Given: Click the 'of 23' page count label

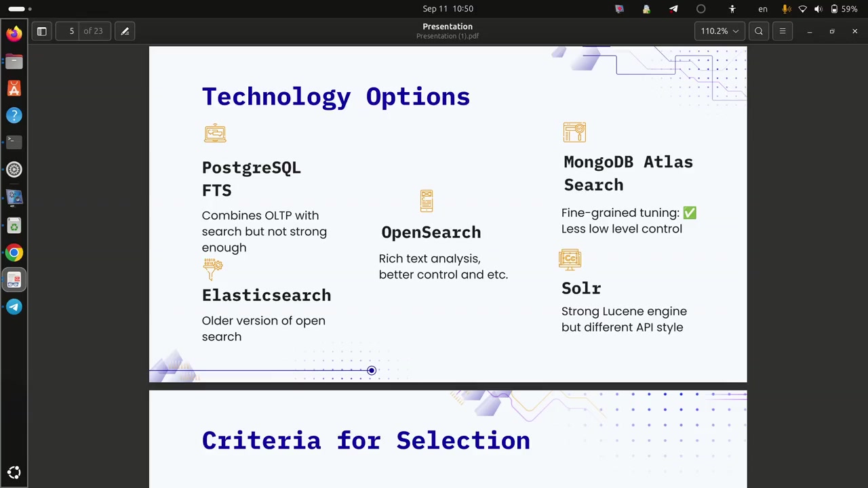Looking at the screenshot, I should 93,31.
